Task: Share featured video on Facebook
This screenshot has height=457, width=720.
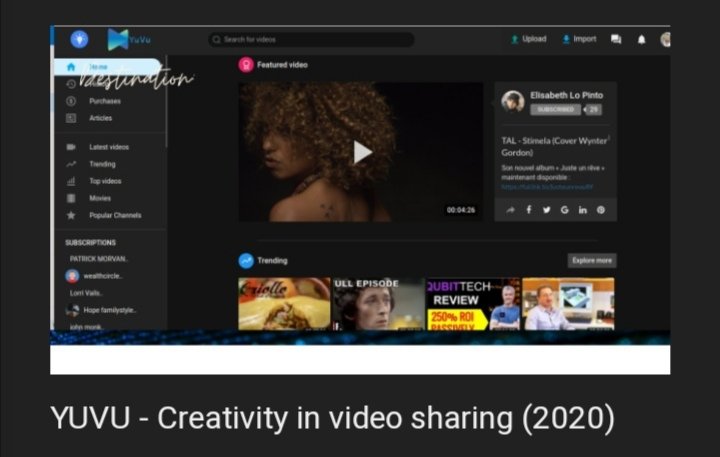Action: click(x=529, y=210)
